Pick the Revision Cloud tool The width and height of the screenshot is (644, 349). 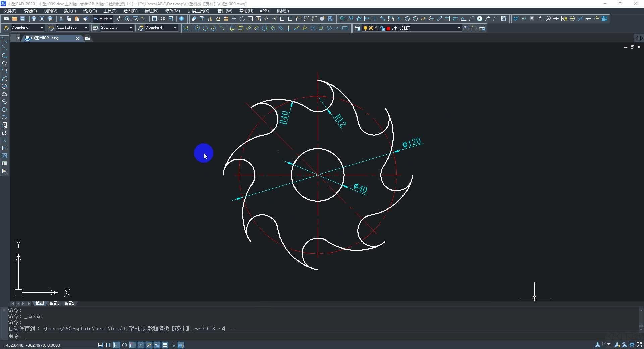tap(4, 94)
